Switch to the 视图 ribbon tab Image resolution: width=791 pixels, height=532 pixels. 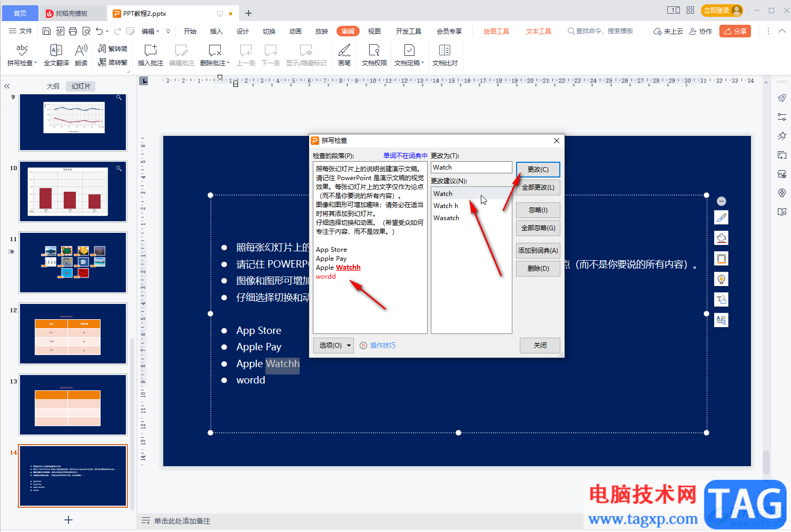point(374,31)
